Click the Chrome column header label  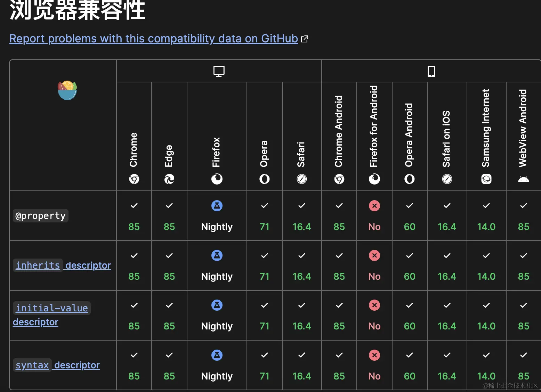134,150
